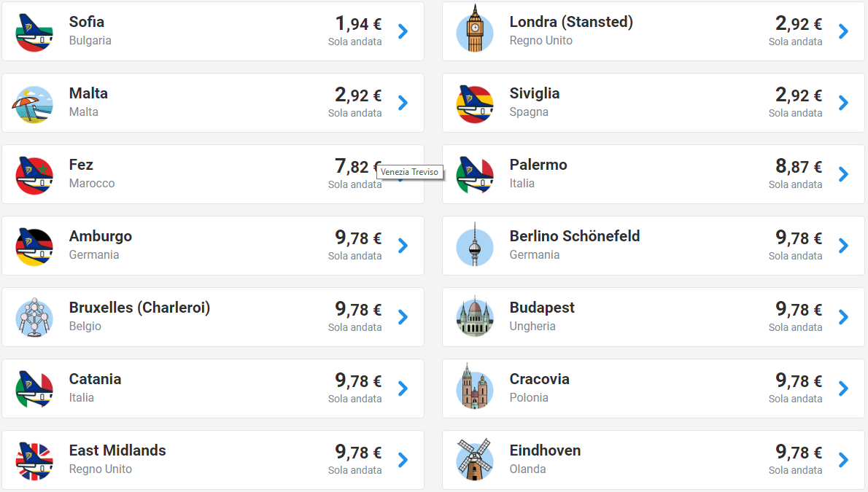Screen dimensions: 868x492
Task: Expand Palermo fare via right chevron
Action: [x=843, y=174]
